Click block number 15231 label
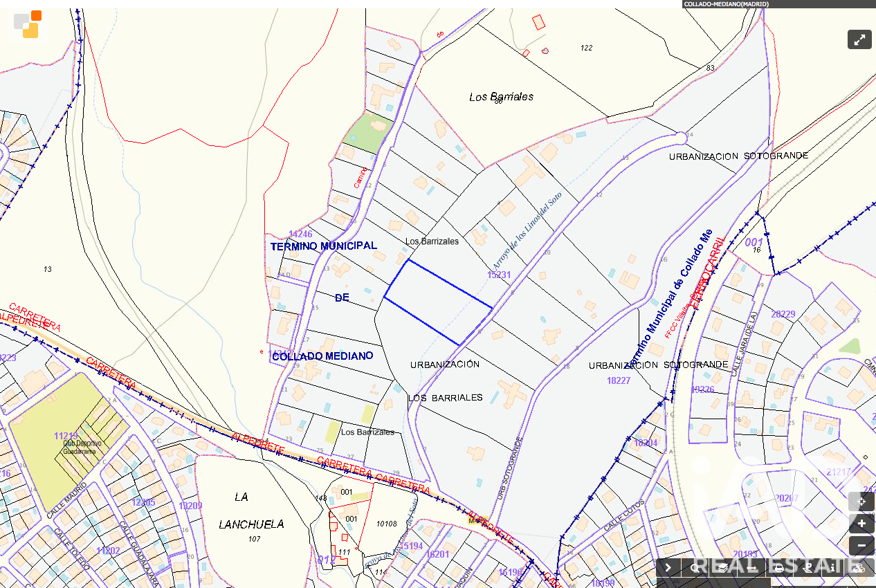Image resolution: width=876 pixels, height=588 pixels. point(499,275)
